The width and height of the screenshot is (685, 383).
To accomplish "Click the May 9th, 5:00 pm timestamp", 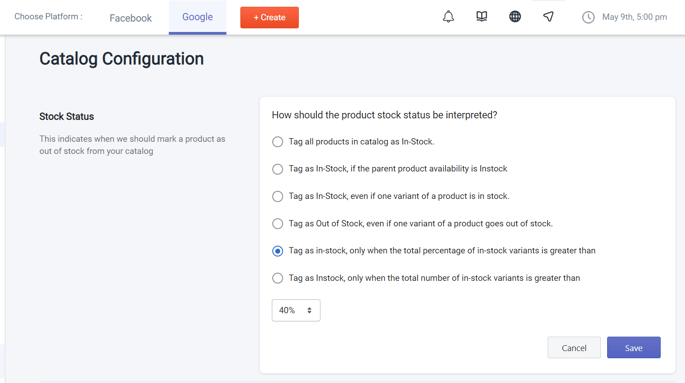I will (x=634, y=17).
